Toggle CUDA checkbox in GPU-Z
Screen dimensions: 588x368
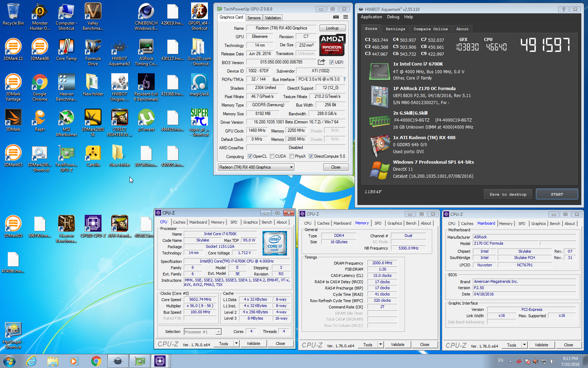click(x=272, y=156)
